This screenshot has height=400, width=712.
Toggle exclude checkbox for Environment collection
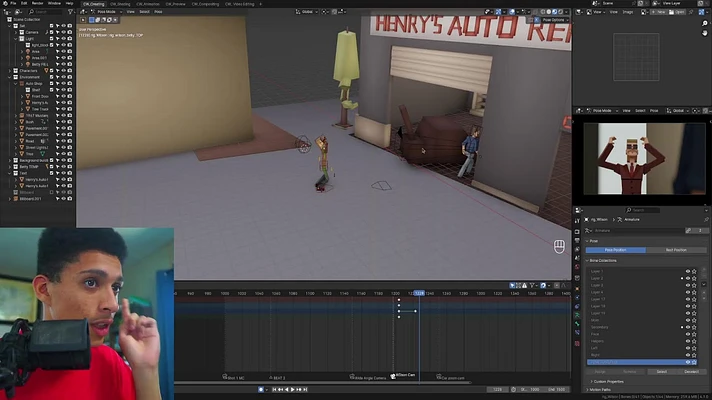51,77
